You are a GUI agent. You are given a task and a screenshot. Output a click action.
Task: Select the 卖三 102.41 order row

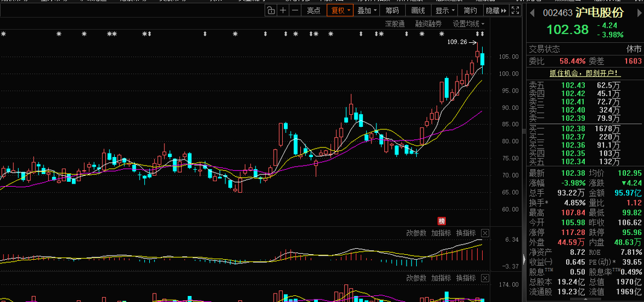coord(585,101)
